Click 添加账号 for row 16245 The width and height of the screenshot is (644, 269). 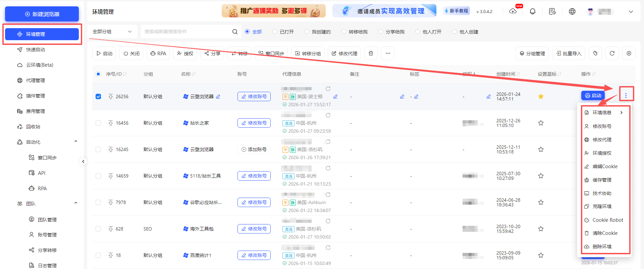[254, 149]
